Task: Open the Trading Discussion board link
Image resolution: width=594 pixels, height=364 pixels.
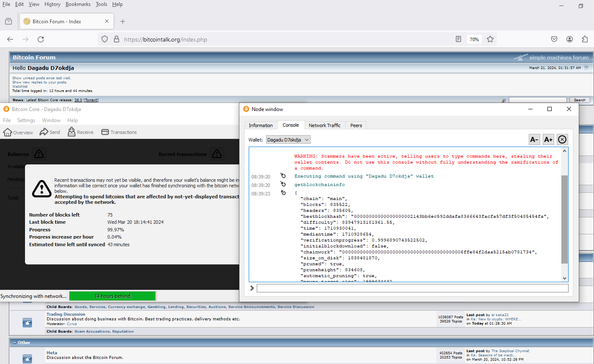Action: point(66,314)
